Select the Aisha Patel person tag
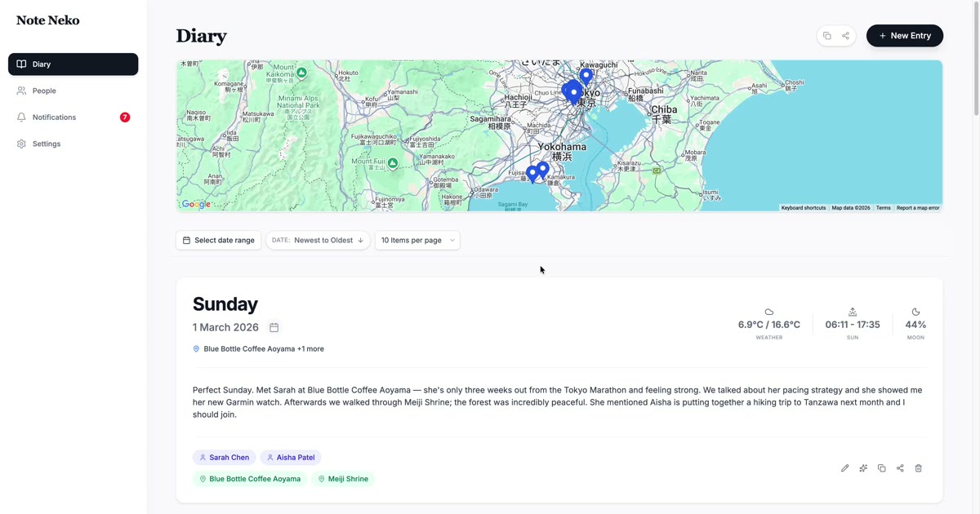 pyautogui.click(x=291, y=458)
